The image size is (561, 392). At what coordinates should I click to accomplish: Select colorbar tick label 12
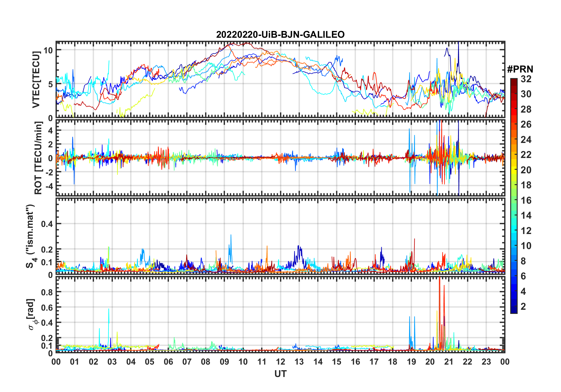tap(526, 231)
